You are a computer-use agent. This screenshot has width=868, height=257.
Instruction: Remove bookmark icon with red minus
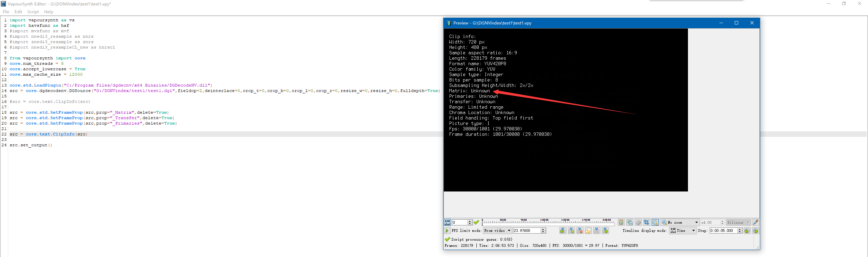pyautogui.click(x=580, y=231)
